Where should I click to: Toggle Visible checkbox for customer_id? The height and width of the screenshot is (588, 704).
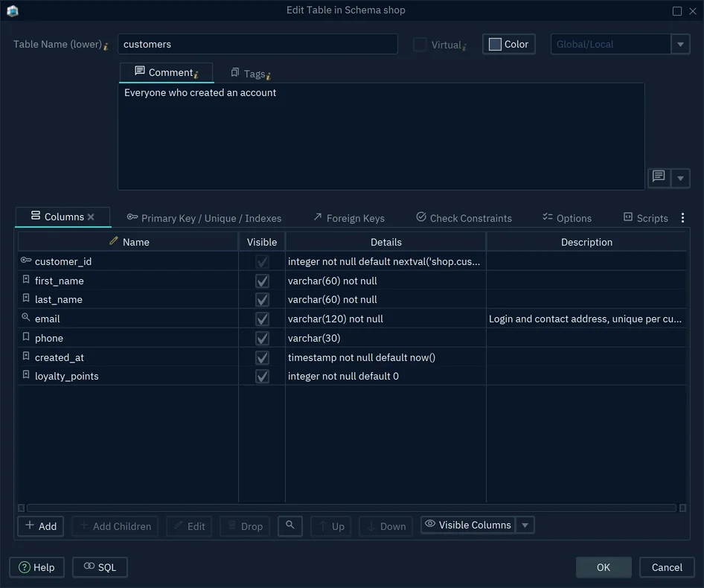262,261
